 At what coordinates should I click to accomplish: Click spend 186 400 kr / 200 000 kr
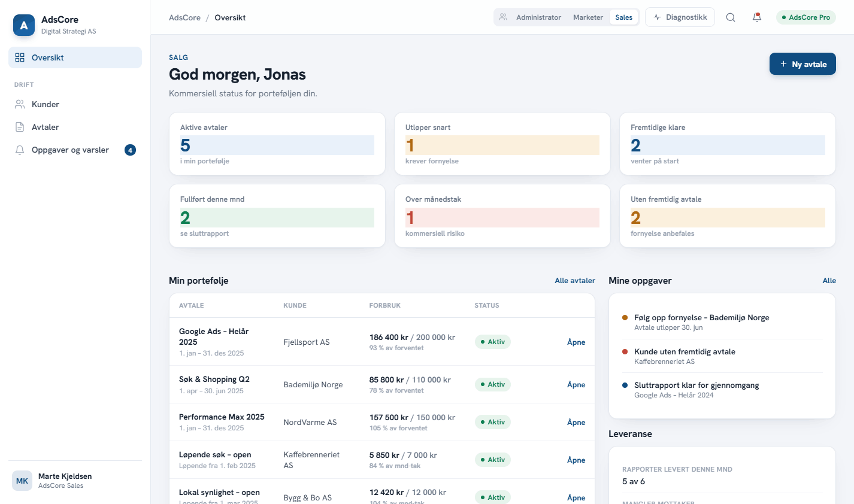pyautogui.click(x=412, y=338)
